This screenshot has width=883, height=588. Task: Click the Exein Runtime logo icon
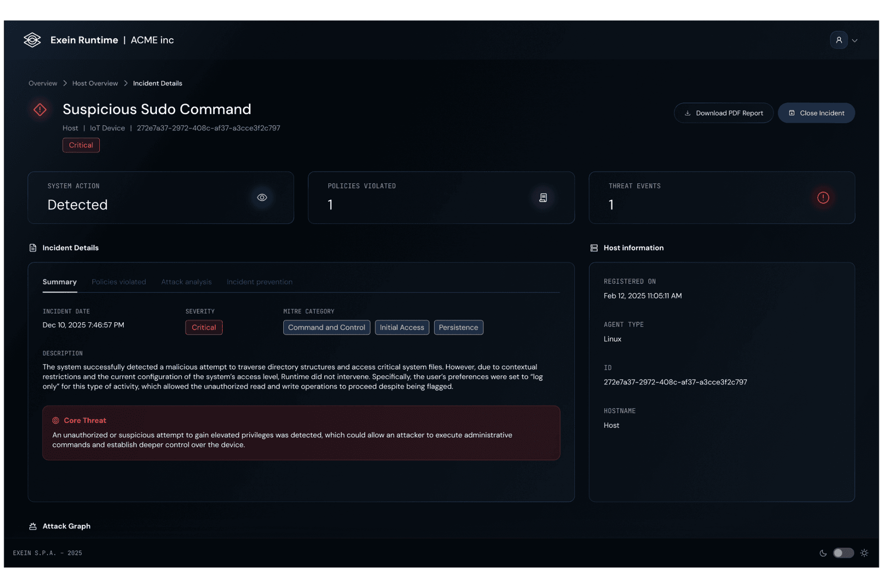[32, 40]
